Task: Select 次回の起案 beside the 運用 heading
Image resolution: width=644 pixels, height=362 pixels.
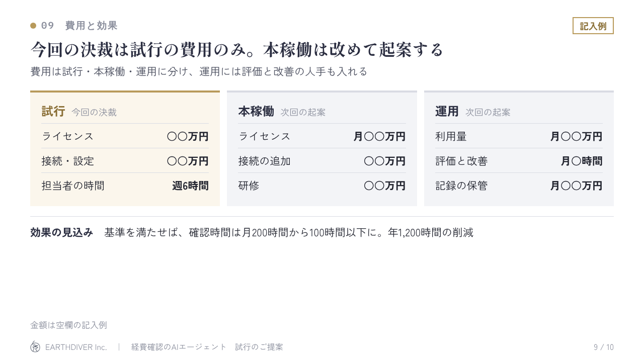Action: [x=488, y=112]
